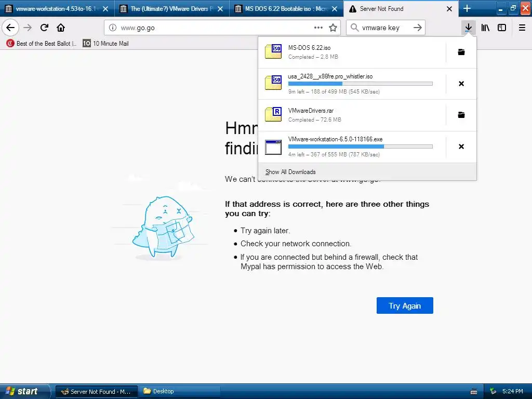Click the 5:24 PM system clock
Screen dimensions: 532x399
pyautogui.click(x=512, y=391)
